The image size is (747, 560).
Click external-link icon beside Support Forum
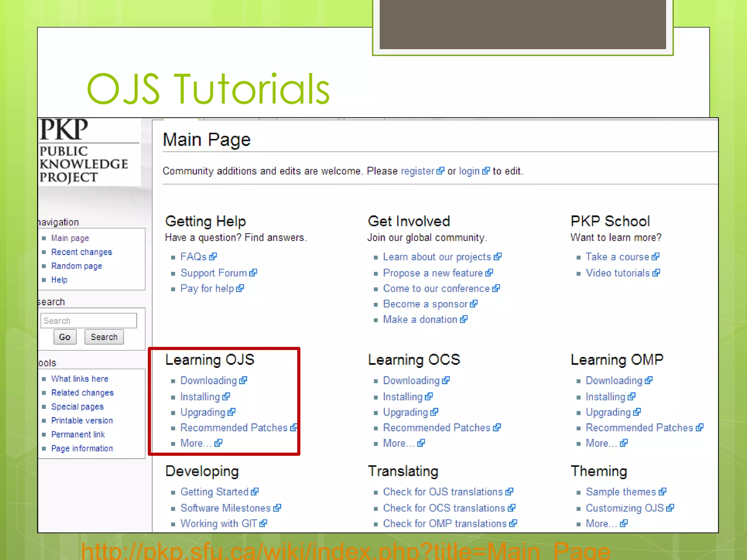click(x=253, y=273)
